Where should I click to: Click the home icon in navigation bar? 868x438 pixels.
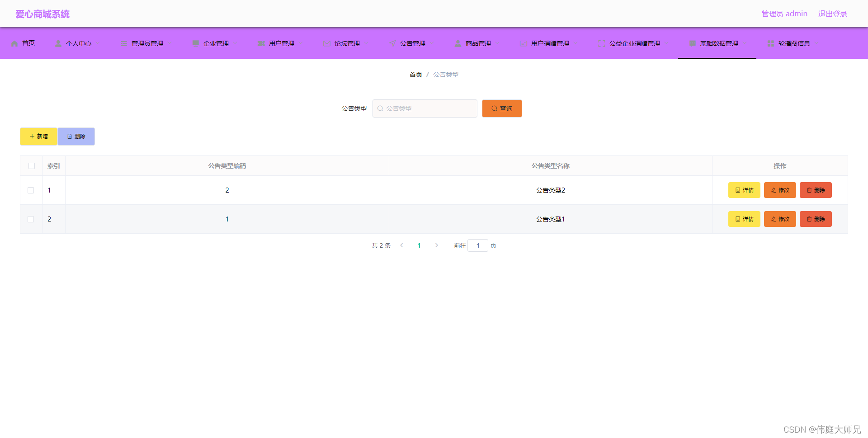14,43
